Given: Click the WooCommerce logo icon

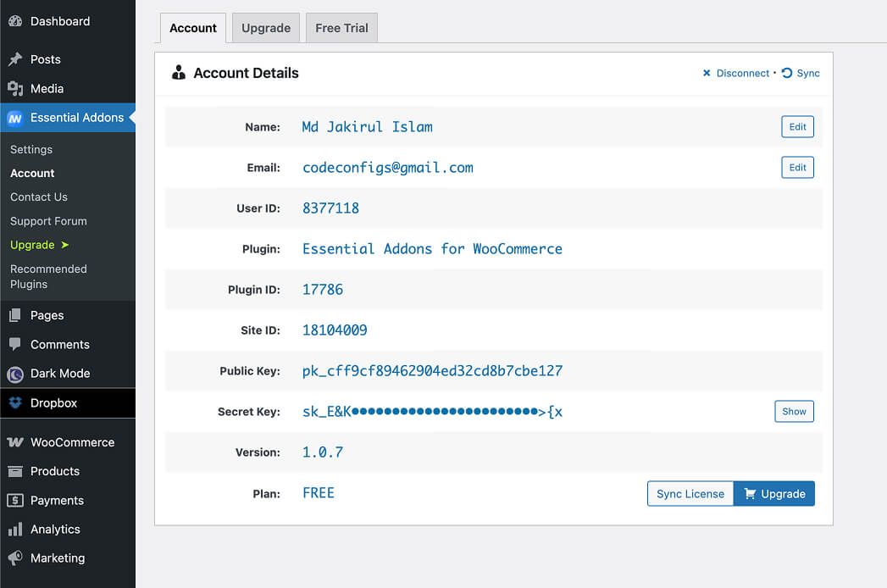Looking at the screenshot, I should click(15, 442).
